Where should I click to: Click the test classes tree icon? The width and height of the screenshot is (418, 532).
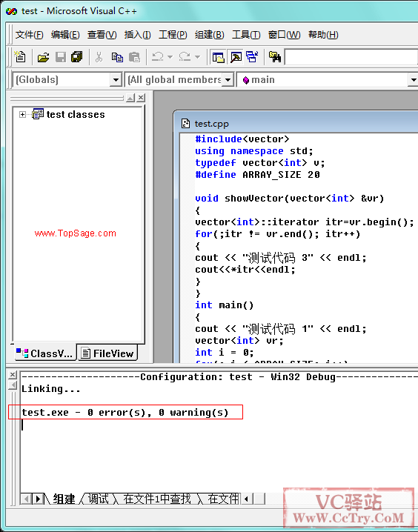click(38, 114)
